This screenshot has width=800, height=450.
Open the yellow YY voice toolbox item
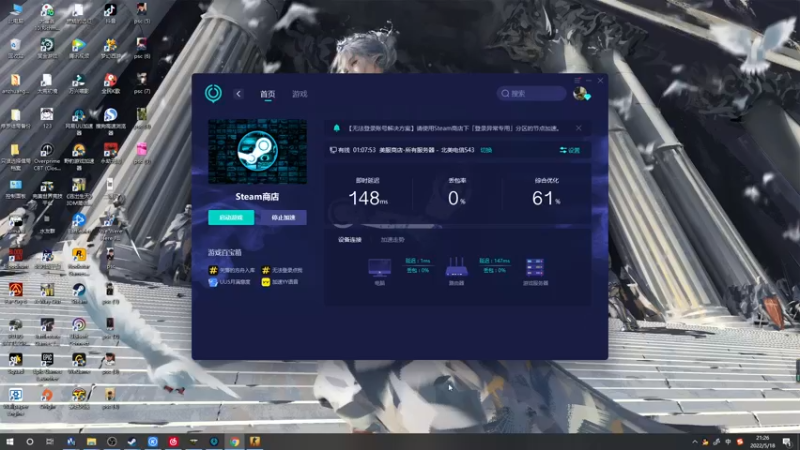[x=280, y=282]
